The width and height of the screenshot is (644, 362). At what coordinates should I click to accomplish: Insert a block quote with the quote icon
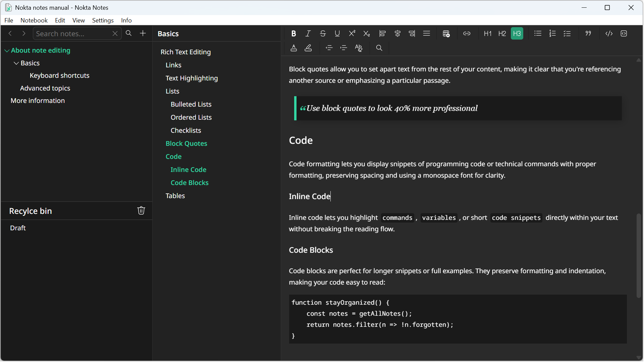588,33
